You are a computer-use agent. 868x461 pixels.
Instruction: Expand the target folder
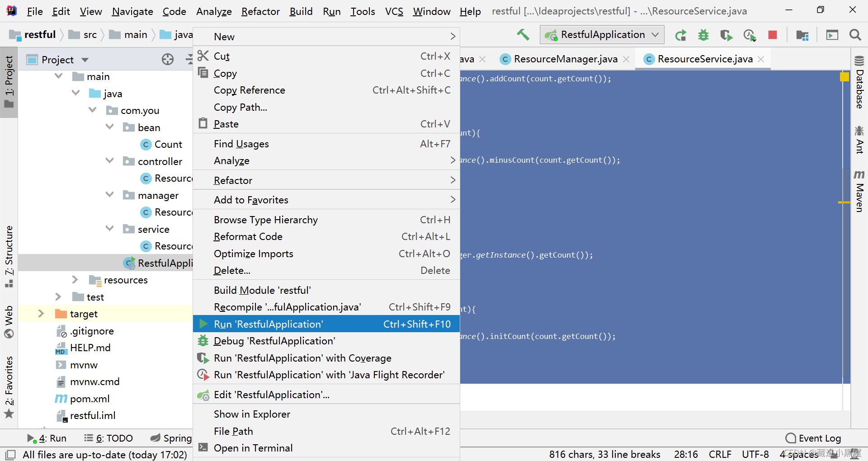coord(41,313)
